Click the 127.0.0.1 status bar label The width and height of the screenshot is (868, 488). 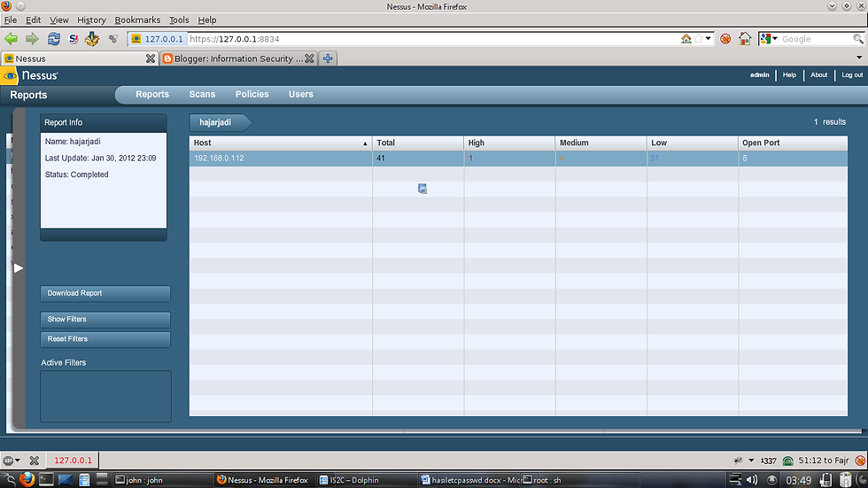click(x=73, y=461)
